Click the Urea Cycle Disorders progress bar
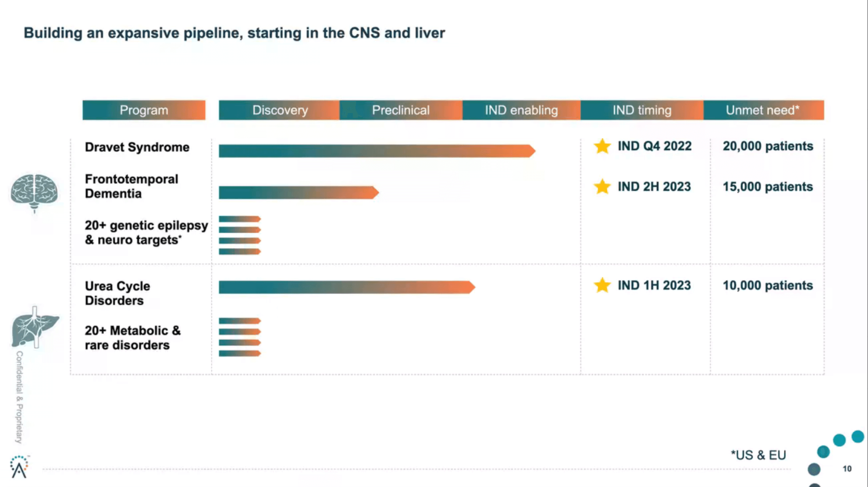 tap(347, 287)
